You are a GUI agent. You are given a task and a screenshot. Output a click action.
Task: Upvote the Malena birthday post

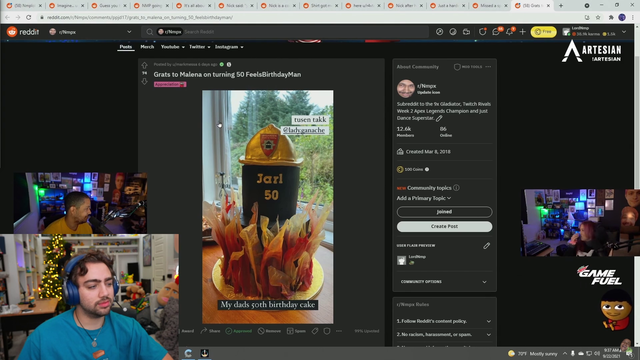[144, 65]
